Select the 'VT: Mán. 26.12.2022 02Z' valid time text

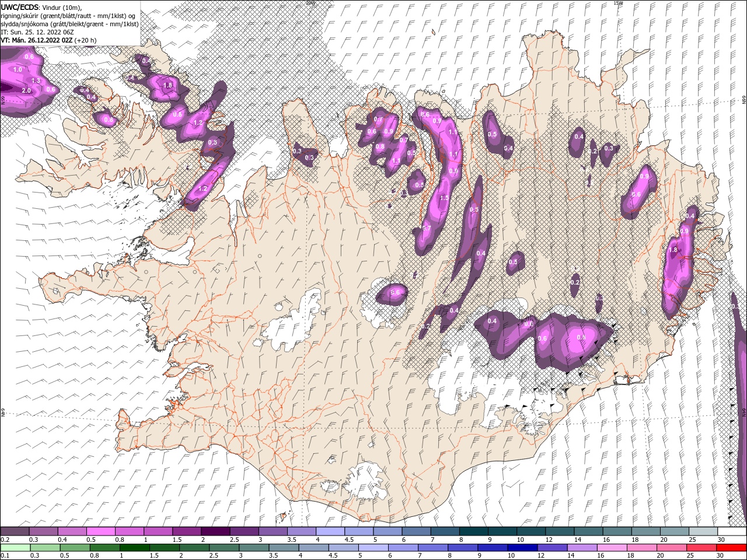click(x=37, y=40)
